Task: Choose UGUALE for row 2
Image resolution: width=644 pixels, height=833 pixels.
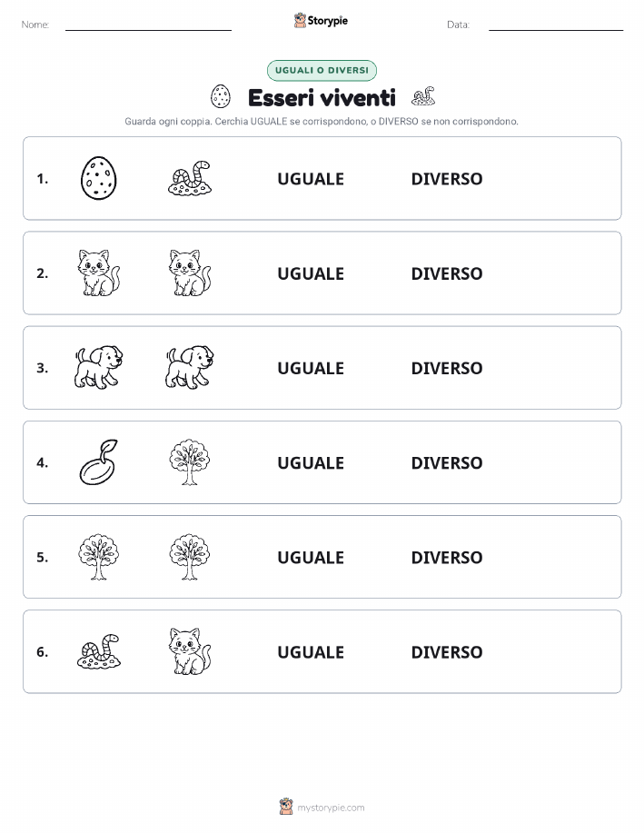Action: (311, 273)
